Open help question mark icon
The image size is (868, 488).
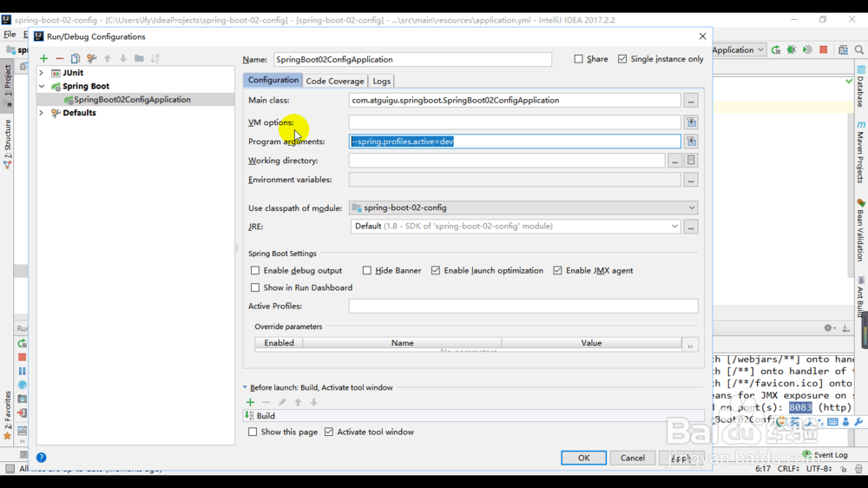(41, 458)
